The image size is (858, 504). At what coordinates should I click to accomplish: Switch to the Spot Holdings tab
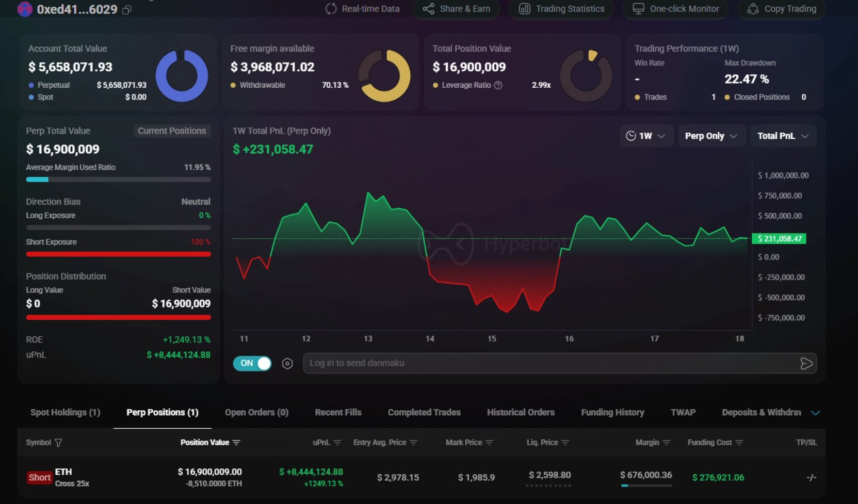[x=65, y=412]
